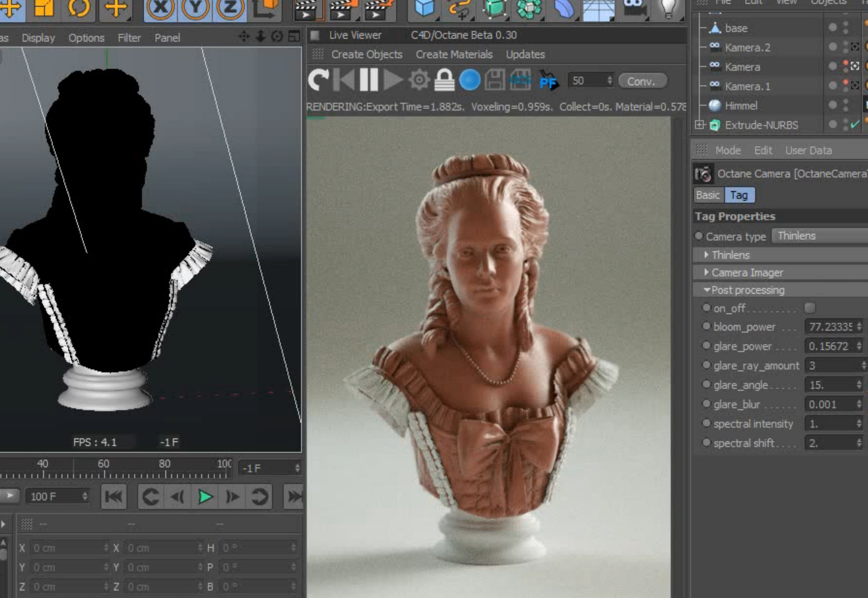Open the Display menu in viewport
This screenshot has width=868, height=598.
point(38,37)
